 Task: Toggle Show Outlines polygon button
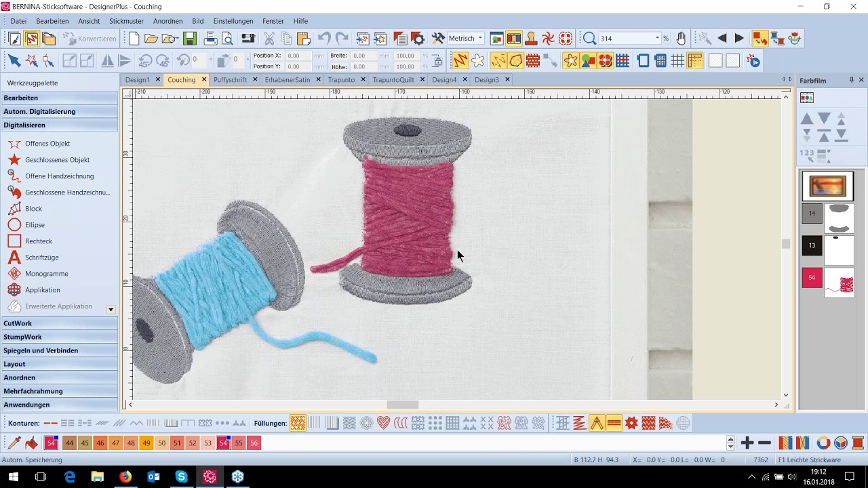click(x=516, y=61)
